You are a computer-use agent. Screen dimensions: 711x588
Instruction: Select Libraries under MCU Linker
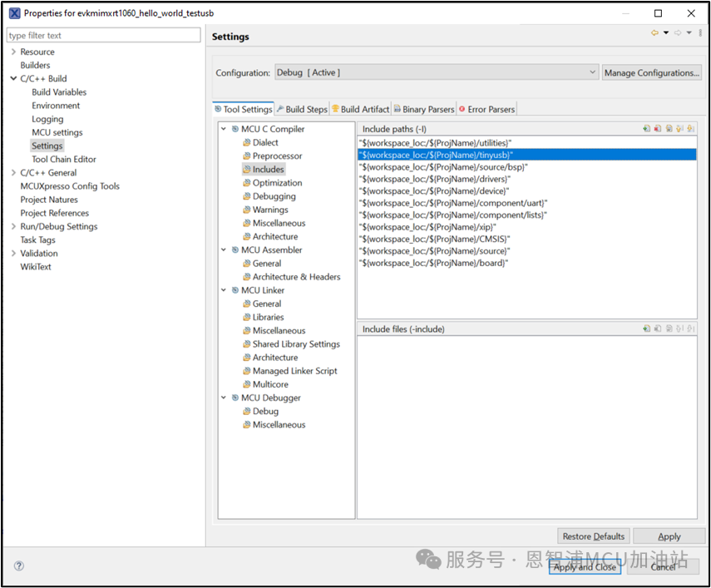[x=268, y=317]
